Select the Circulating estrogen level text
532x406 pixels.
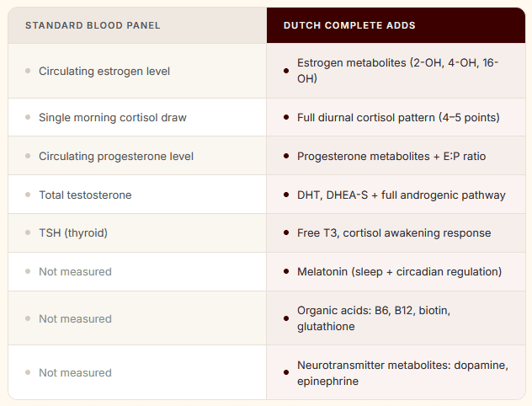[104, 72]
